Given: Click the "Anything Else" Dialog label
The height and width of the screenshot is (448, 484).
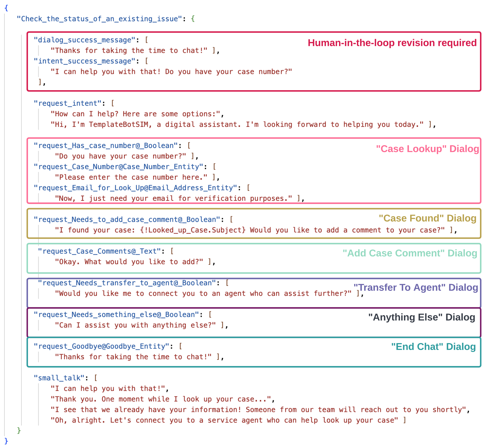Looking at the screenshot, I should tap(421, 317).
